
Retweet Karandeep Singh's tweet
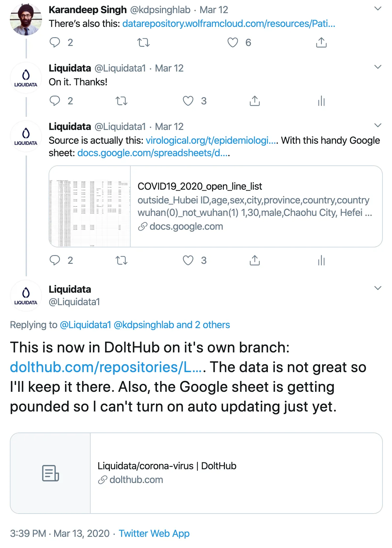[143, 43]
